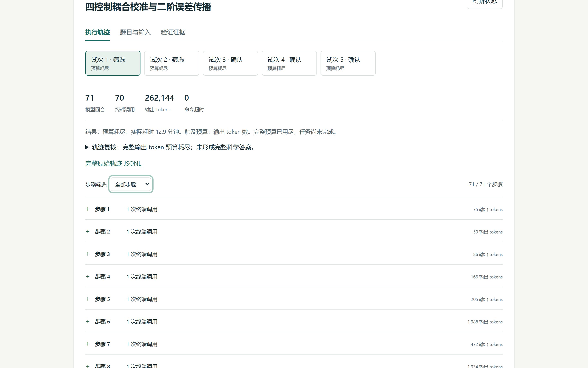The width and height of the screenshot is (588, 368).
Task: Expand the 轨迹复核 disclosure triangle
Action: (87, 147)
